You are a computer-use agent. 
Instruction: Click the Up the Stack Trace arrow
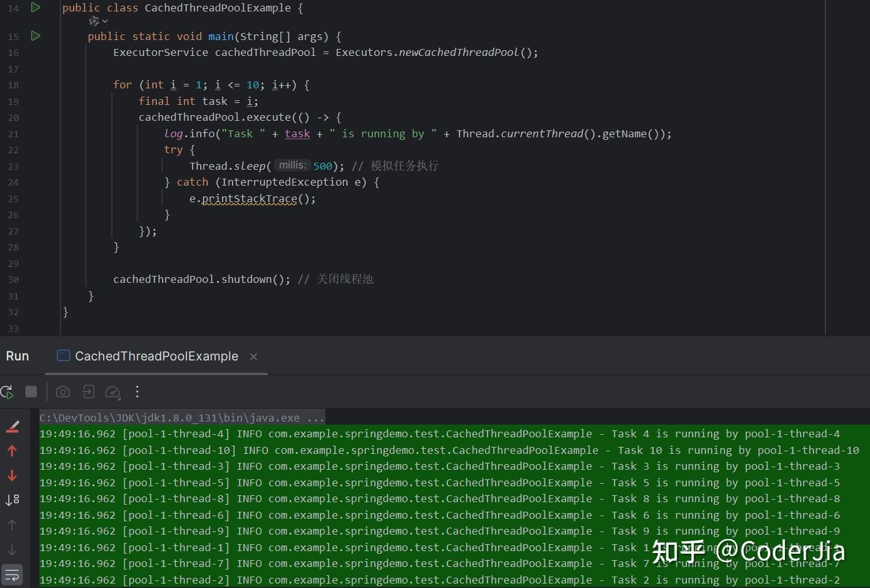[x=12, y=451]
